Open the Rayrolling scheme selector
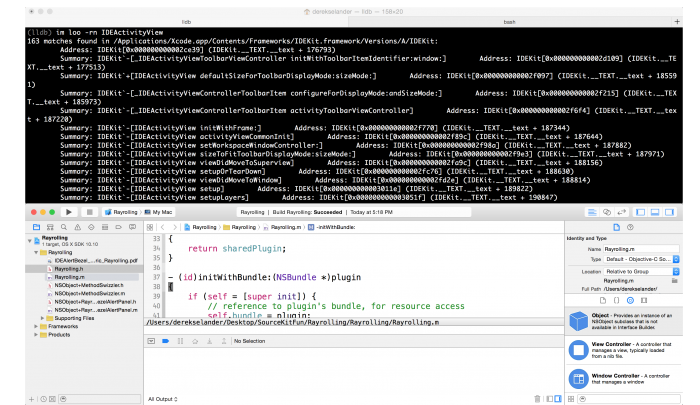 (121, 212)
